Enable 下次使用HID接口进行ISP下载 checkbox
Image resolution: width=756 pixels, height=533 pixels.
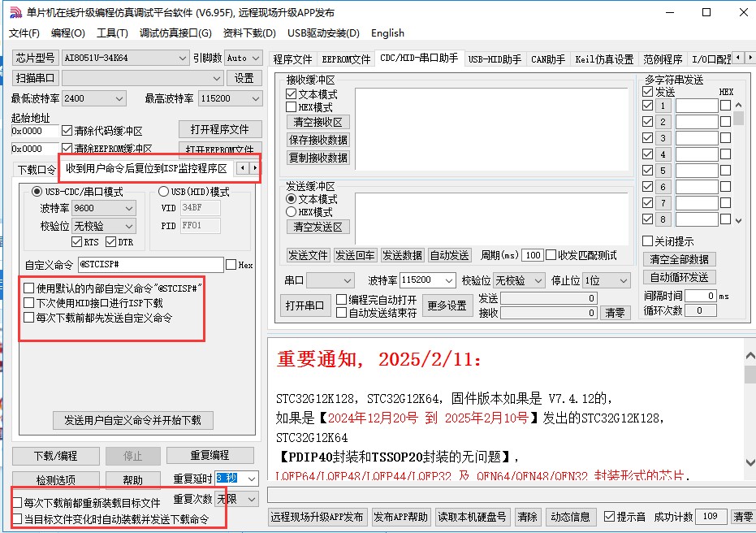(x=29, y=303)
